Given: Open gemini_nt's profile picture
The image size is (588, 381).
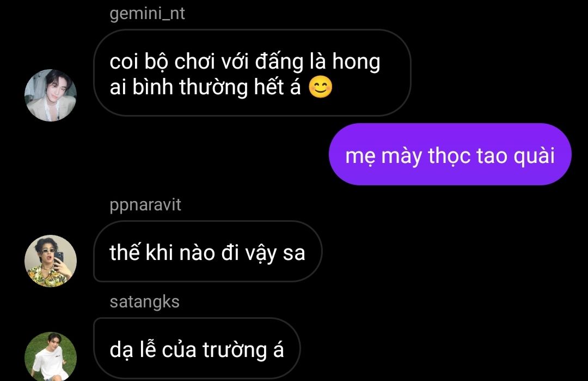Looking at the screenshot, I should tap(51, 95).
